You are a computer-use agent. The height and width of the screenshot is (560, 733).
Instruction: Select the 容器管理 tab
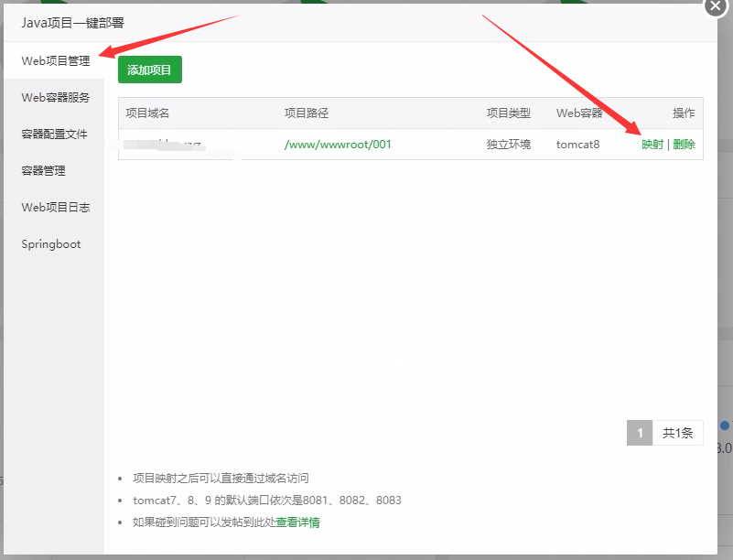44,170
